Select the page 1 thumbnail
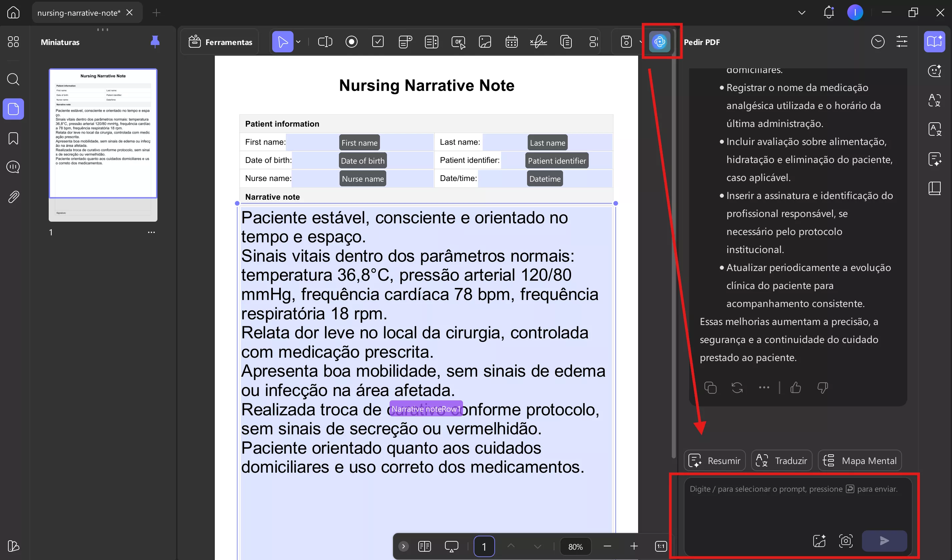952x560 pixels. [103, 145]
